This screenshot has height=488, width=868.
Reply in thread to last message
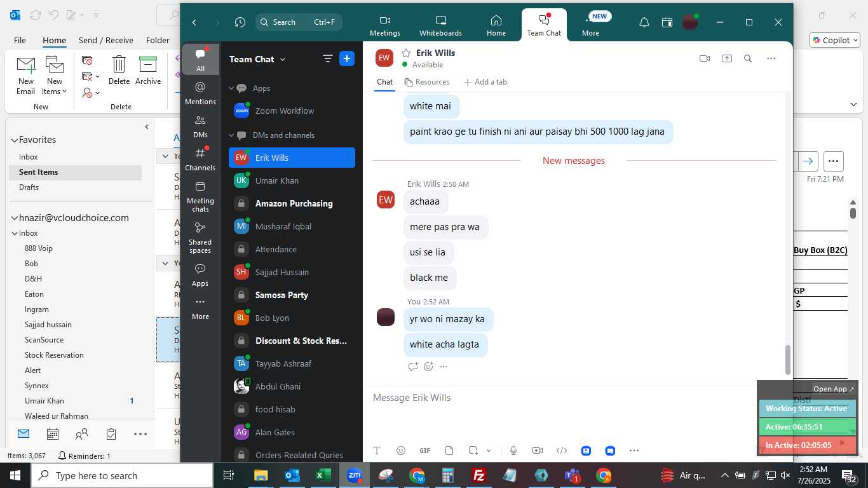tap(413, 367)
